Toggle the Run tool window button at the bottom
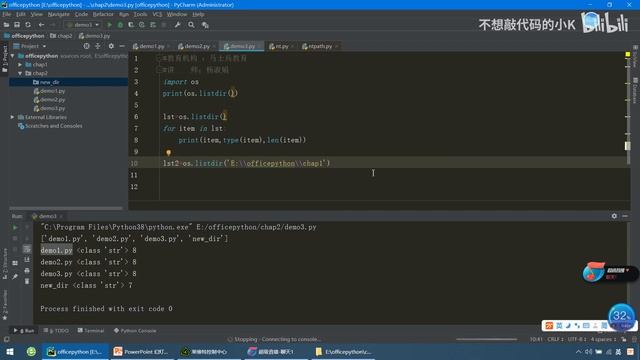640x360 pixels. [x=24, y=331]
